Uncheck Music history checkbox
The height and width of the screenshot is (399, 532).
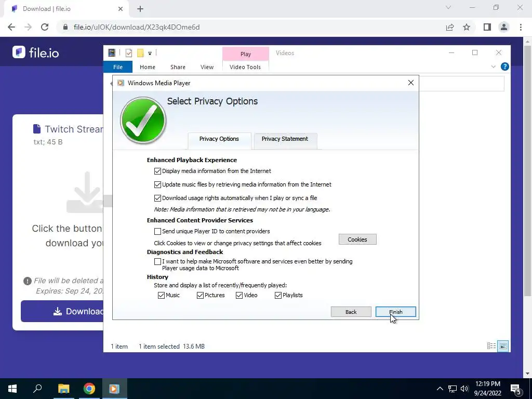[x=161, y=295]
